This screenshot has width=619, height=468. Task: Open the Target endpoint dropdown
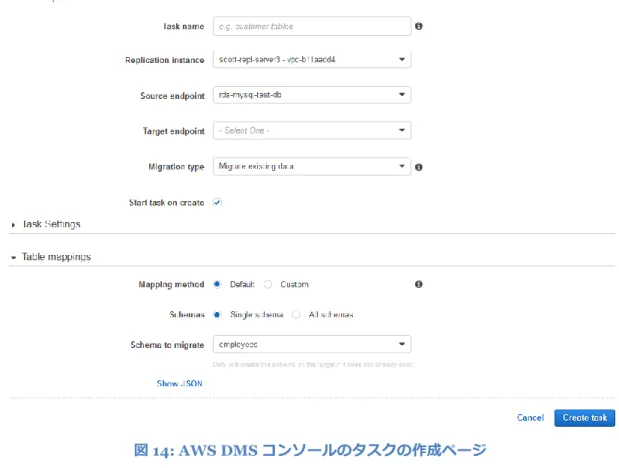(312, 130)
